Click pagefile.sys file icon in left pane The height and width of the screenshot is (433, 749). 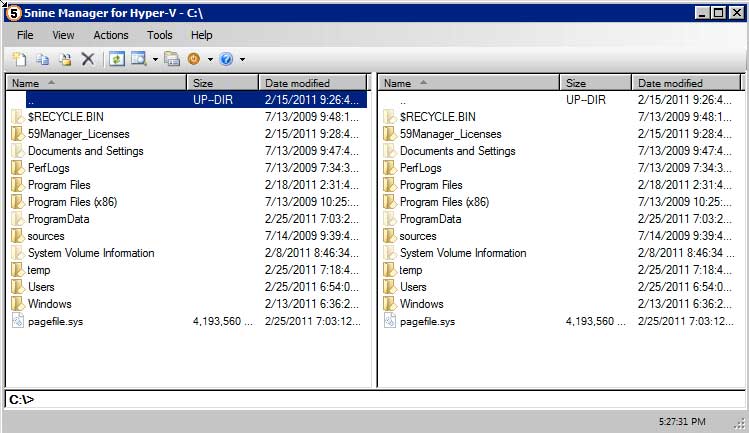17,321
